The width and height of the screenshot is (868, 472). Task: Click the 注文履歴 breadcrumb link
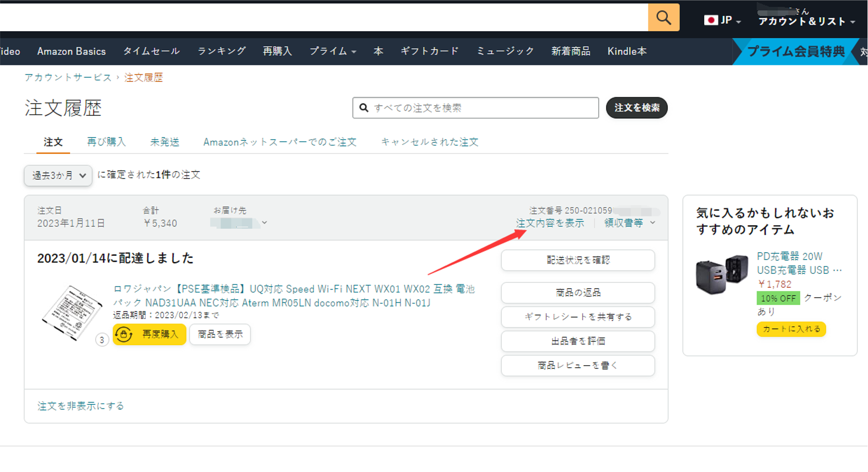(x=144, y=77)
